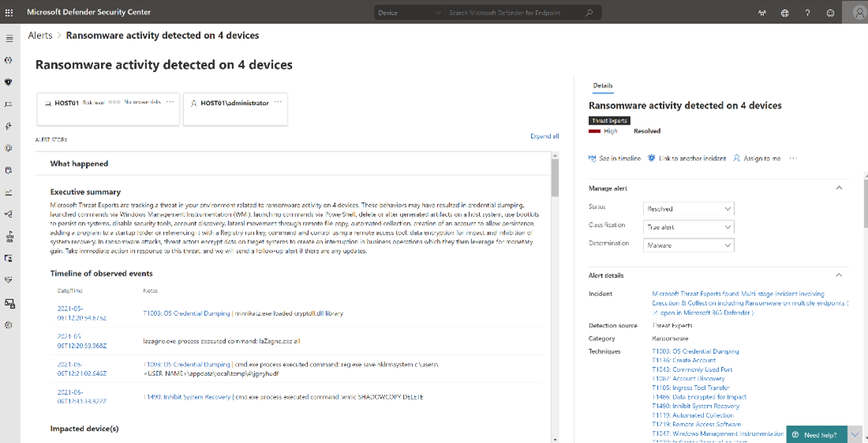Viewport: 868px width, 443px height.
Task: Open Dashboards gauge icon in sidebar
Action: [9, 60]
